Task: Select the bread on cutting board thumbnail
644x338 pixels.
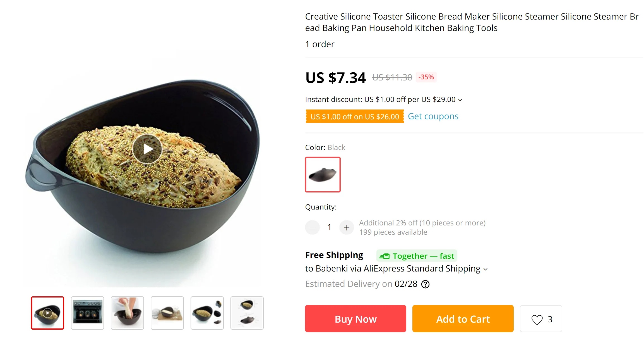Action: click(167, 313)
